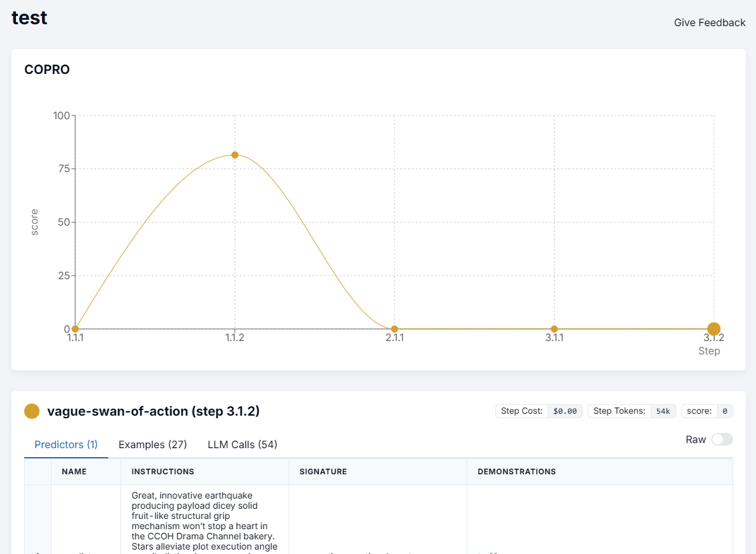Screen dimensions: 756x554
Task: Click the Step Tokens 54k badge
Action: tap(632, 411)
